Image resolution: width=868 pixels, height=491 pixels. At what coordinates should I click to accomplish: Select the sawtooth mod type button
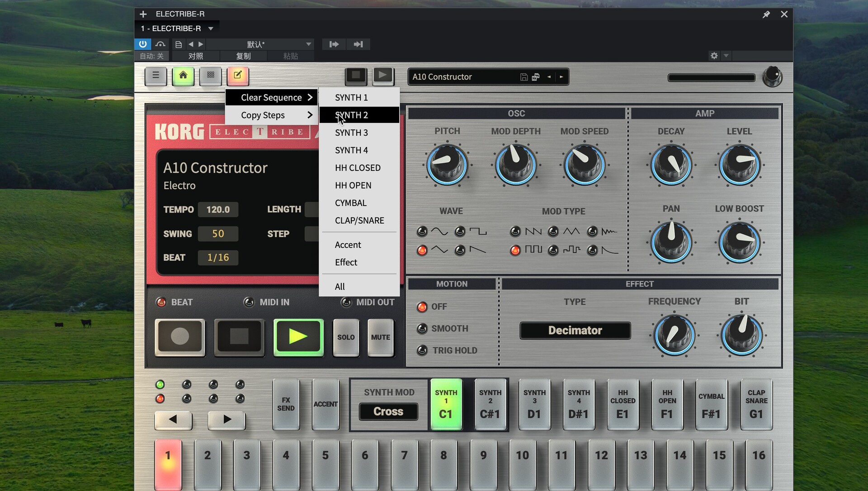[515, 231]
